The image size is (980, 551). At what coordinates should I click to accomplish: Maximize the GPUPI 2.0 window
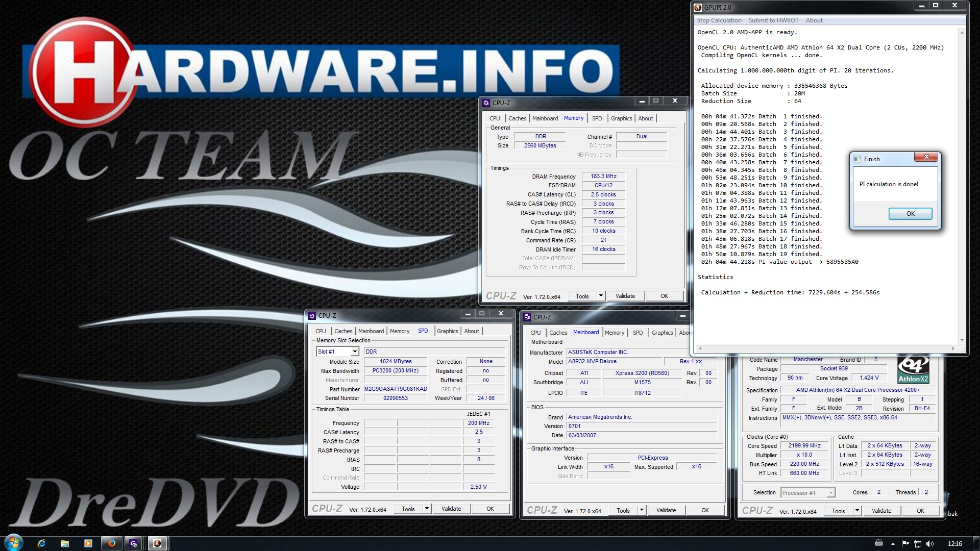tap(936, 6)
